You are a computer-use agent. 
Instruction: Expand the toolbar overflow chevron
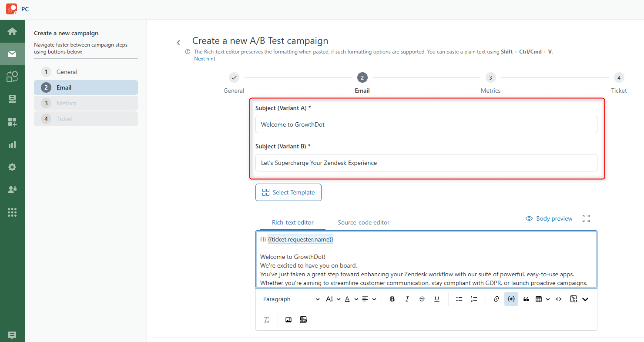click(585, 299)
